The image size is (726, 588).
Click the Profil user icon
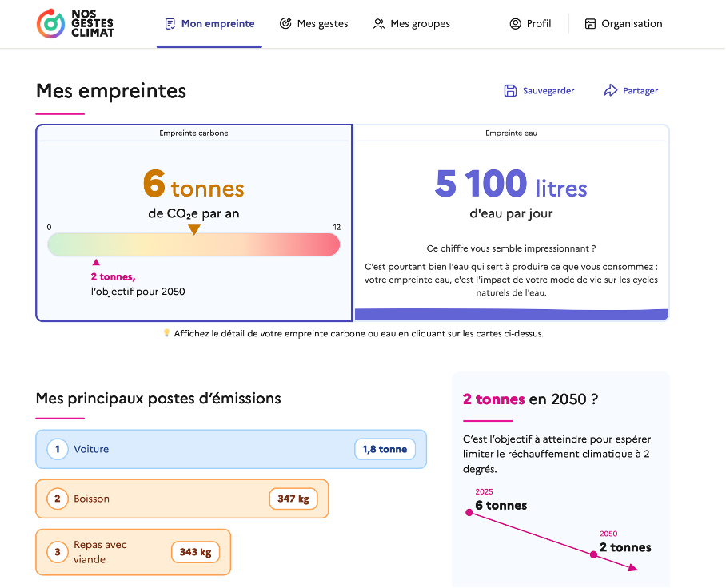click(515, 24)
